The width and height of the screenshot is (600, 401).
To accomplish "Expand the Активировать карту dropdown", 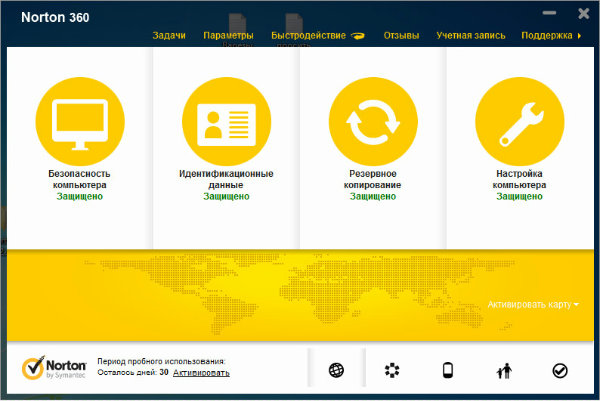I will [534, 303].
